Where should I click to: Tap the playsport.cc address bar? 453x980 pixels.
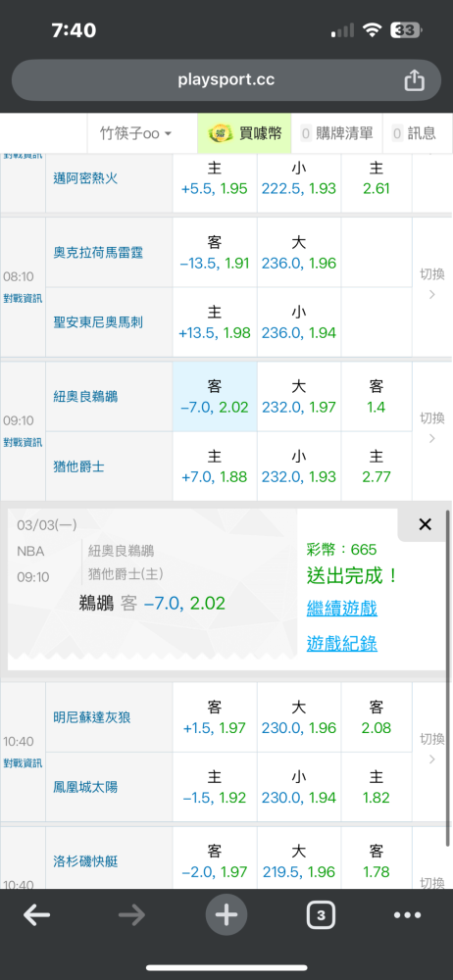226,80
